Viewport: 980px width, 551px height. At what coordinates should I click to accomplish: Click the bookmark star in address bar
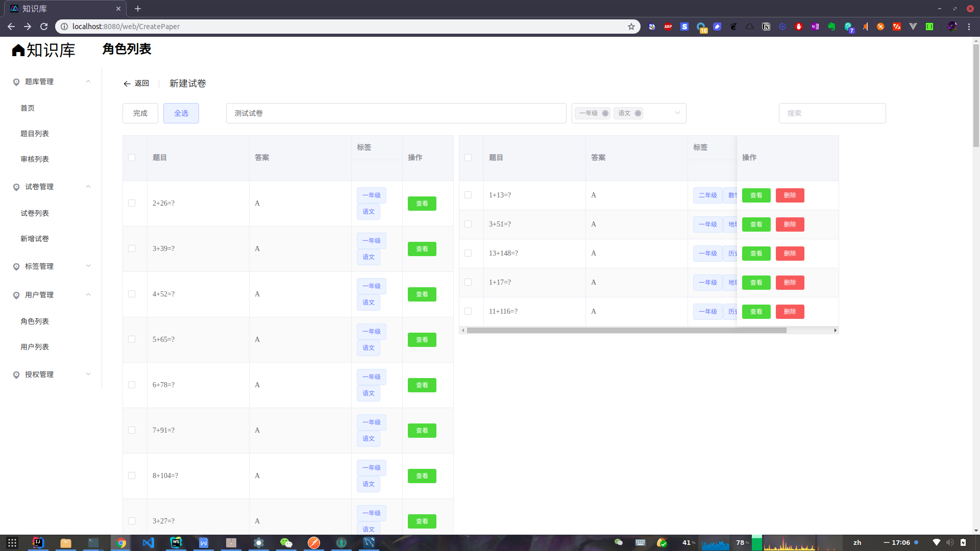click(631, 27)
